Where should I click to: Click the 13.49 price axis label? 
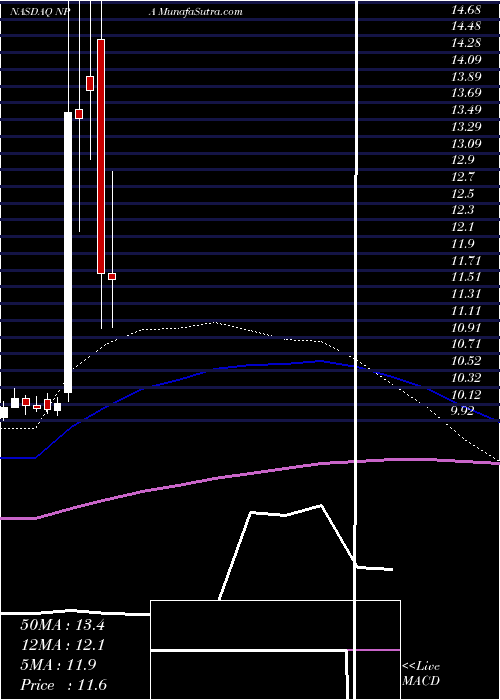pos(466,110)
